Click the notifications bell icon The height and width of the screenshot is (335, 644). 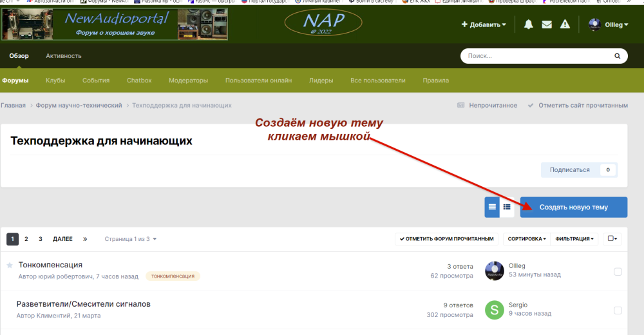pyautogui.click(x=528, y=24)
